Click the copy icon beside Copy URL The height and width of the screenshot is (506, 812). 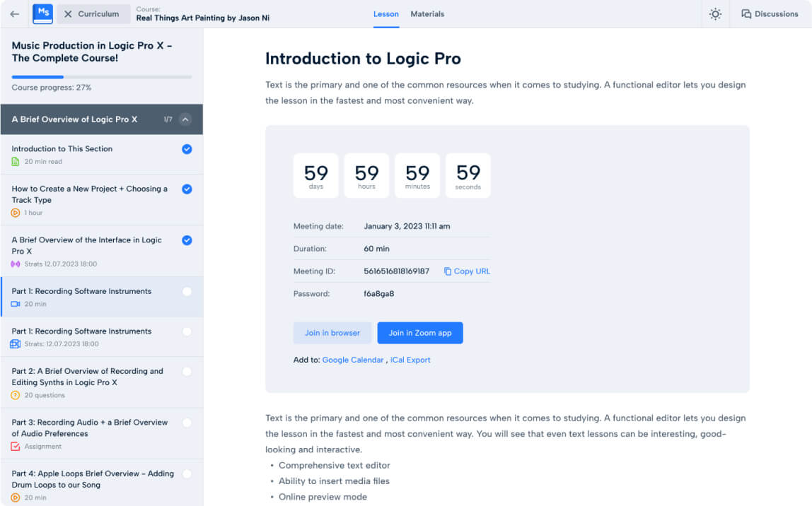pos(448,271)
